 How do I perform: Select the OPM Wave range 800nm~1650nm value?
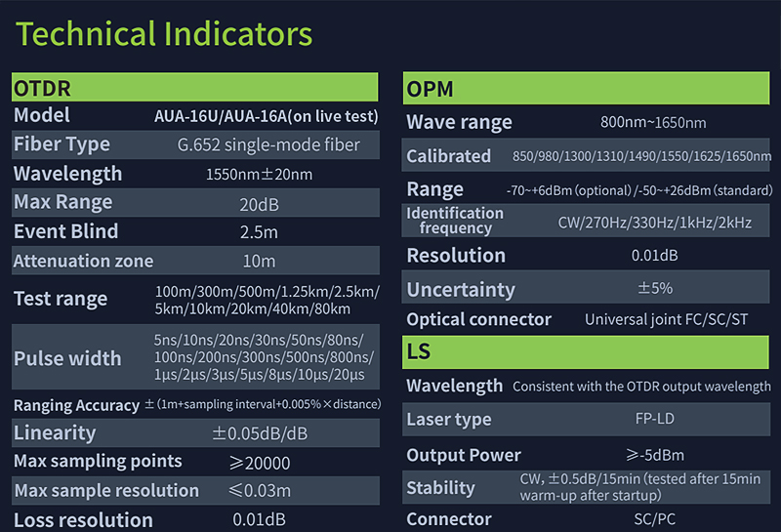652,123
